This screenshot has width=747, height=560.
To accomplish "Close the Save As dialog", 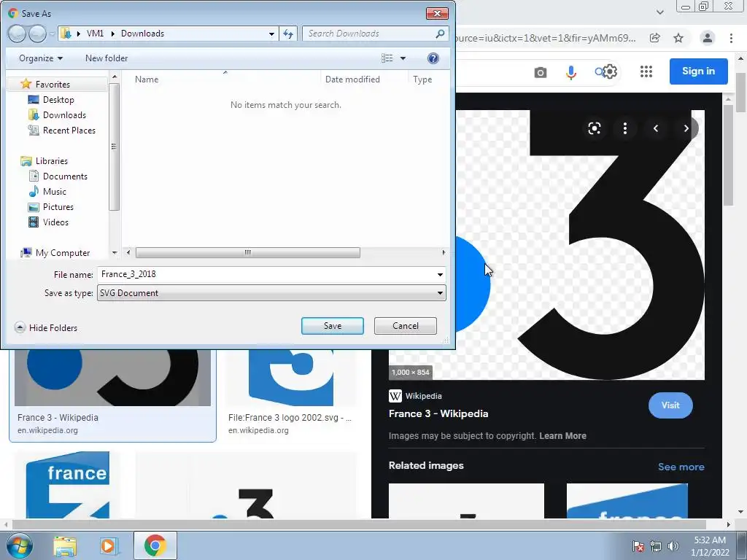I will 437,13.
